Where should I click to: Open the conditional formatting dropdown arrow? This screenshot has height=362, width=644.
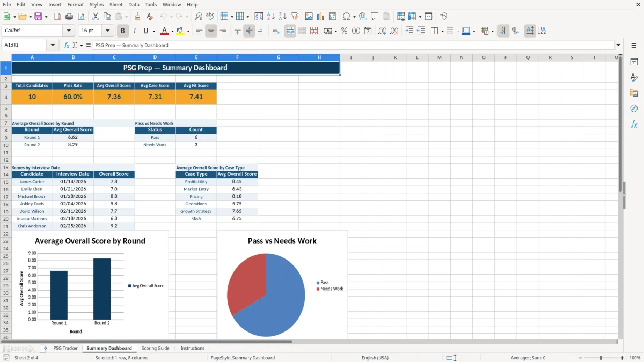[x=492, y=31]
